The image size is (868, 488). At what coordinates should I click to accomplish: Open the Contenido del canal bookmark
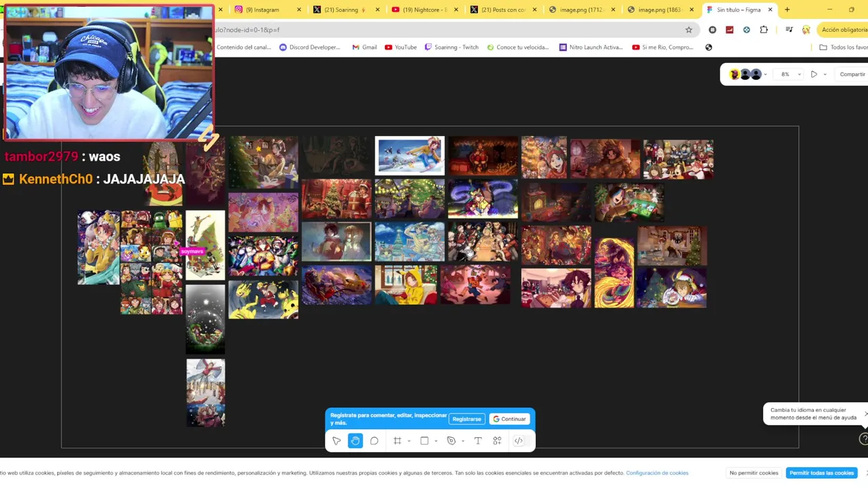243,47
